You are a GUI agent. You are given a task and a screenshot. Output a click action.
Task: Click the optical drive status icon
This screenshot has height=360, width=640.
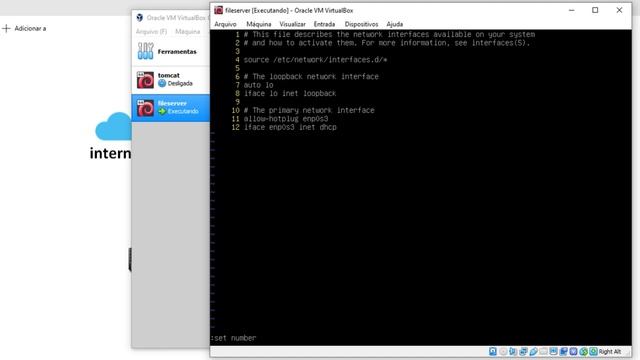(503, 351)
